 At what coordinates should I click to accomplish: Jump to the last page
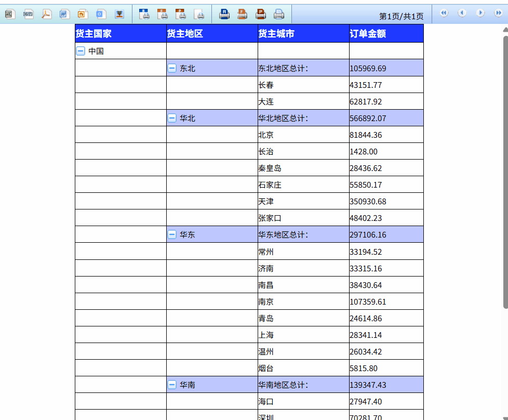498,13
